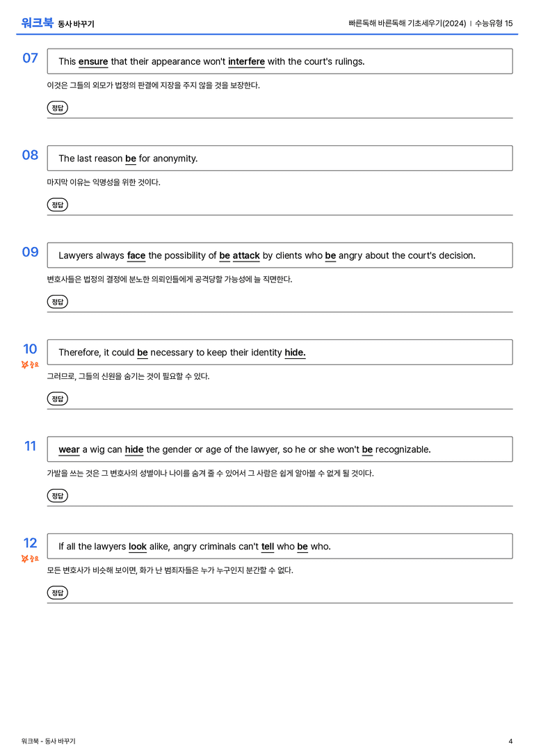Click the 워크북 title in the header
This screenshot has width=534, height=756.
[x=37, y=23]
